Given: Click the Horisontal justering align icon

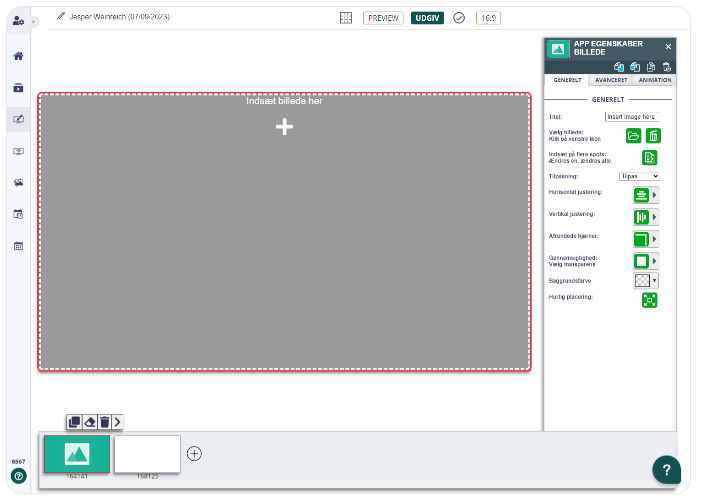Looking at the screenshot, I should click(x=641, y=195).
